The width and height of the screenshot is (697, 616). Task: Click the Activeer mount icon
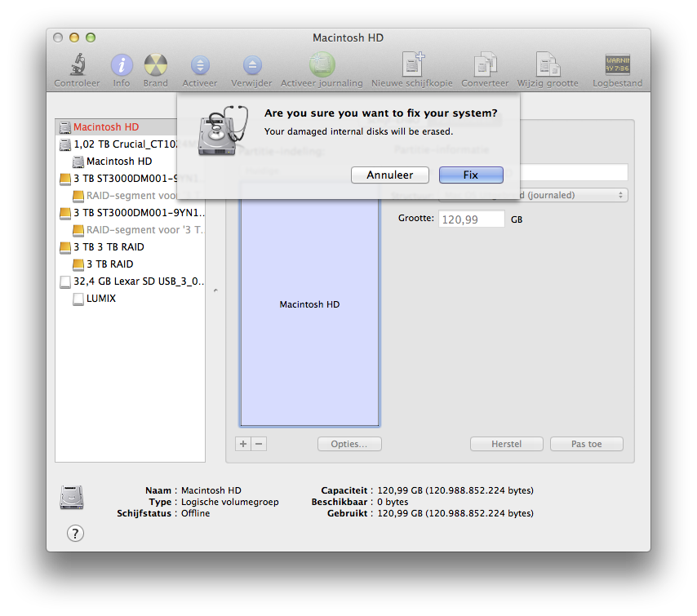(200, 65)
